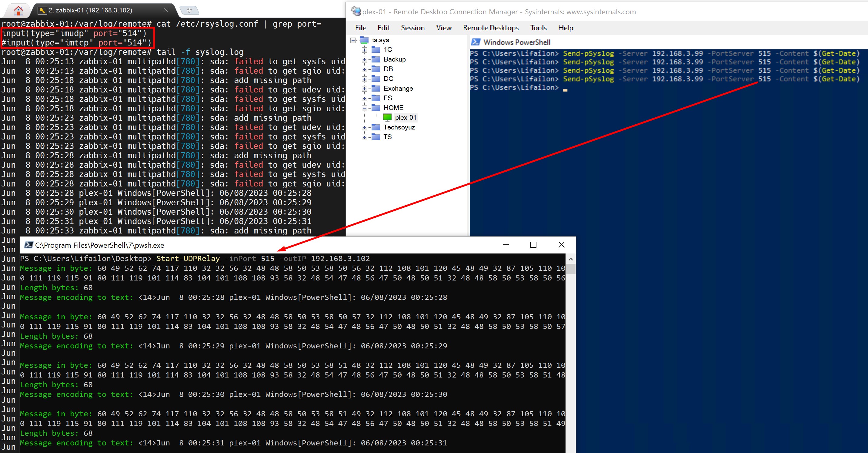The image size is (868, 453).
Task: Click the Windows PowerShell title text
Action: coord(517,42)
